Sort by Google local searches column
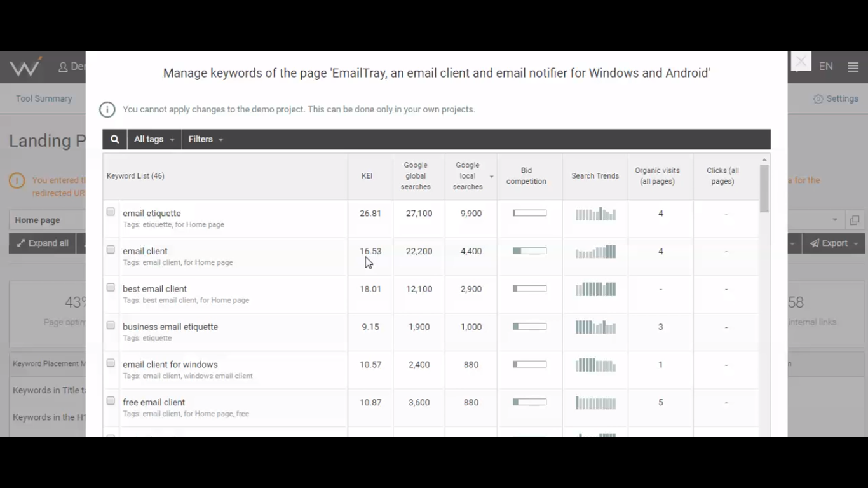Screen dimensions: 868x488 pos(471,176)
